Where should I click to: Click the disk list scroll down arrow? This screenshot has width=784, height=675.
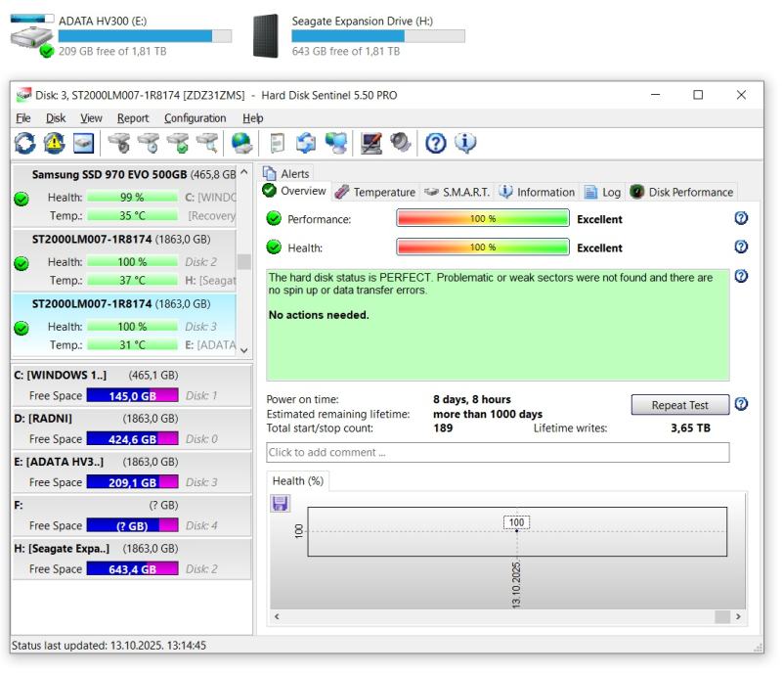pos(244,349)
